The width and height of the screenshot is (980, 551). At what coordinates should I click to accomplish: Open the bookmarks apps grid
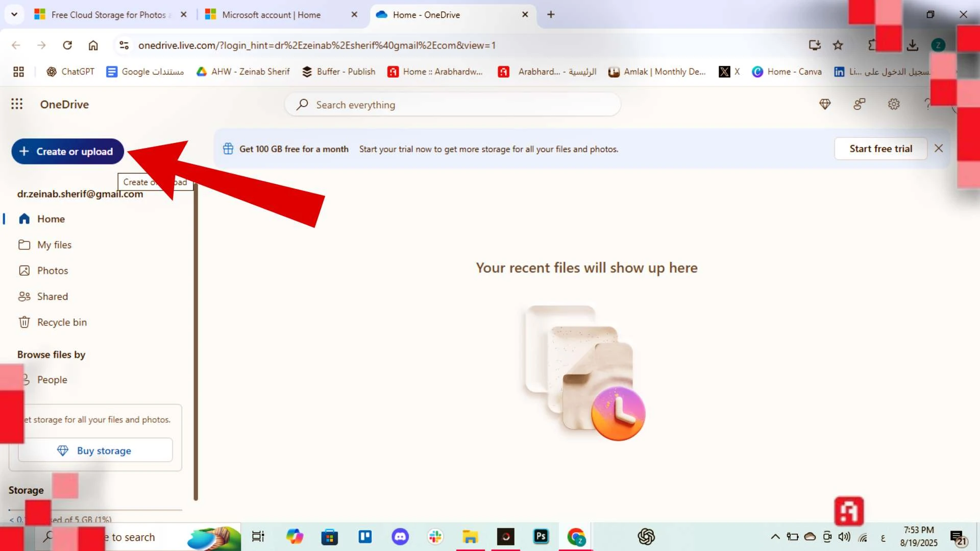(19, 72)
